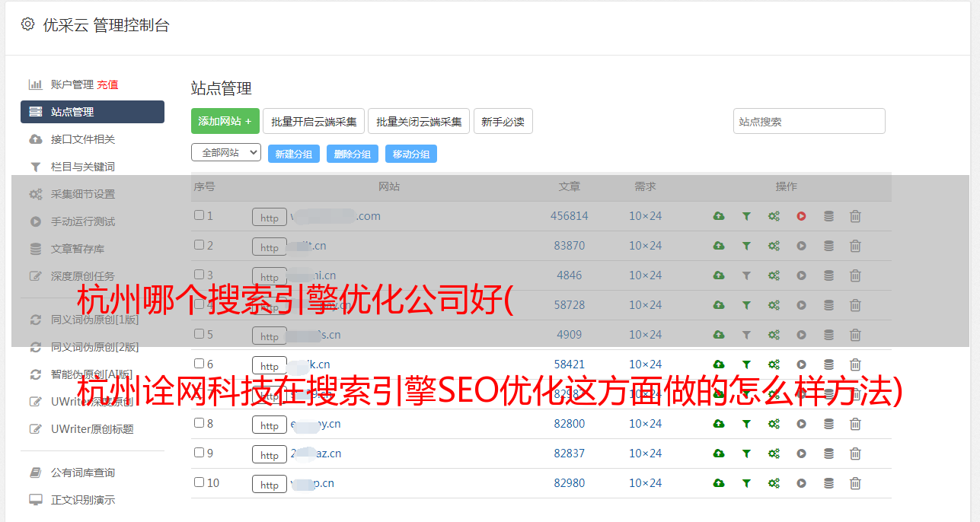Image resolution: width=980 pixels, height=522 pixels.
Task: Run row 4 with the play icon
Action: point(801,305)
